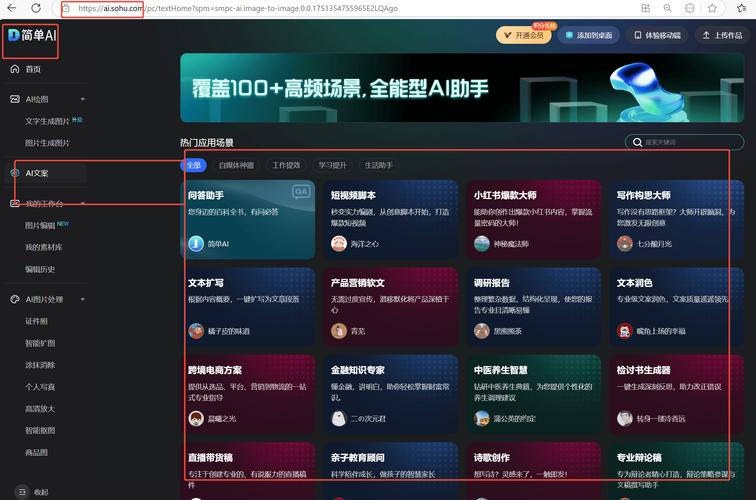Open the 文本润色 card
756x500 pixels.
[676, 307]
